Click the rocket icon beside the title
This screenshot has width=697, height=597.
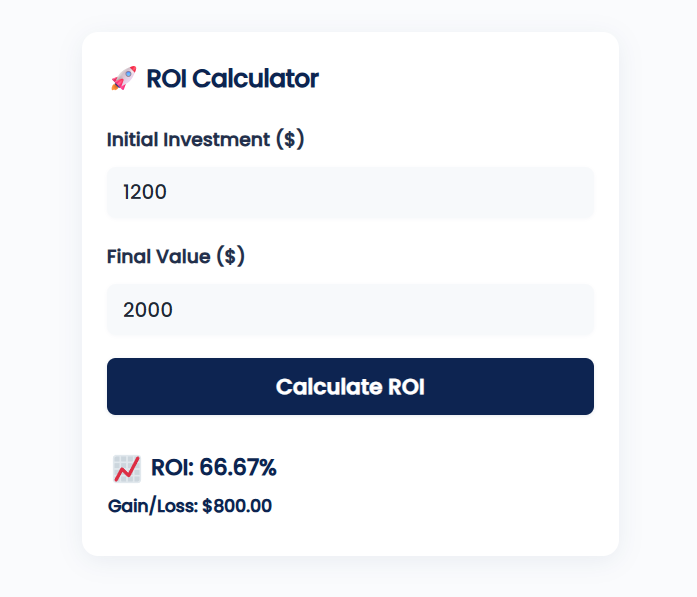pyautogui.click(x=124, y=78)
